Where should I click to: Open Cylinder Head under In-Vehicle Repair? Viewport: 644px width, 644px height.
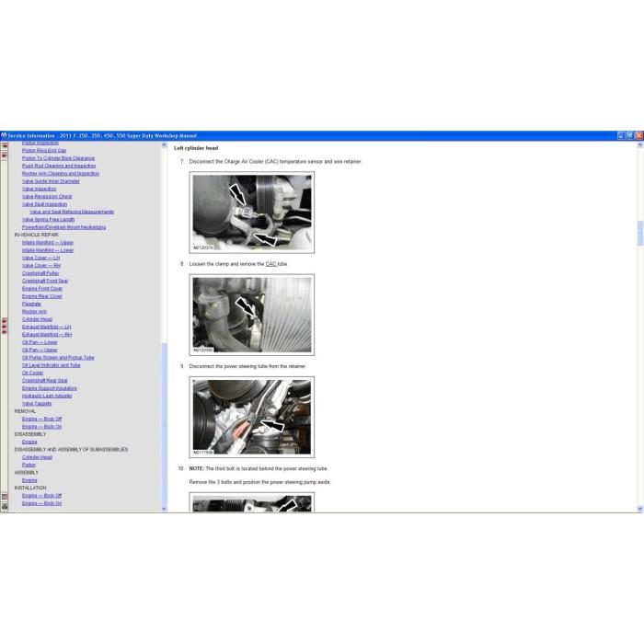37,319
